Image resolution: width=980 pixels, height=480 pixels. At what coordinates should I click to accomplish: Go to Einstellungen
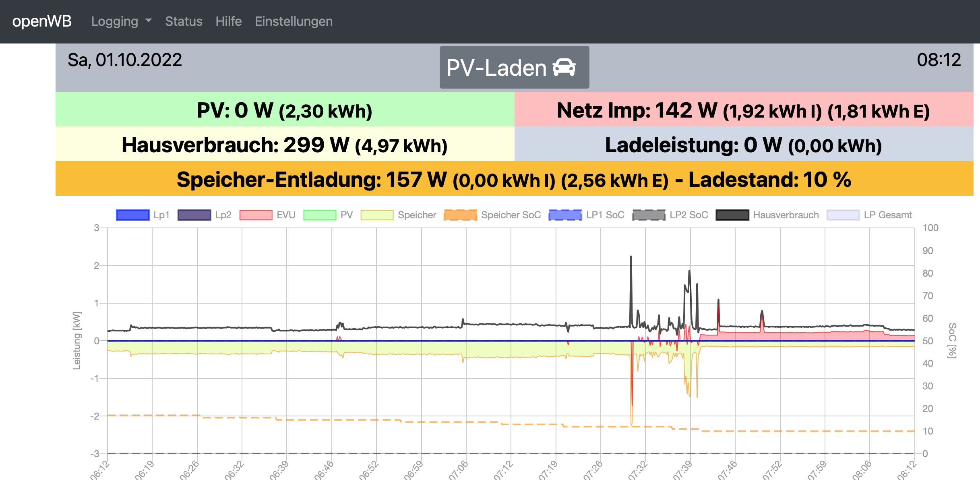tap(294, 21)
